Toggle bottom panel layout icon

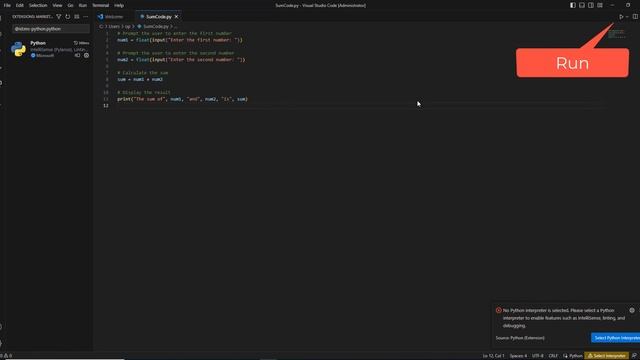pyautogui.click(x=582, y=5)
